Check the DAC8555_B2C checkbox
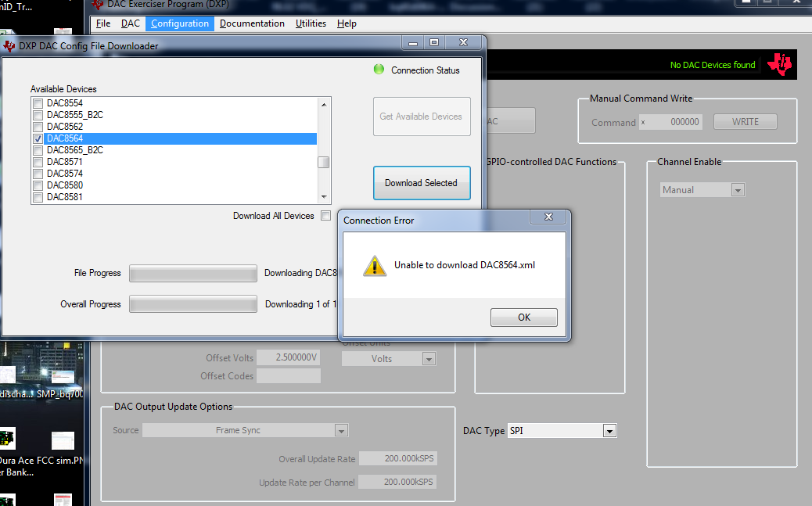812x506 pixels. click(38, 115)
